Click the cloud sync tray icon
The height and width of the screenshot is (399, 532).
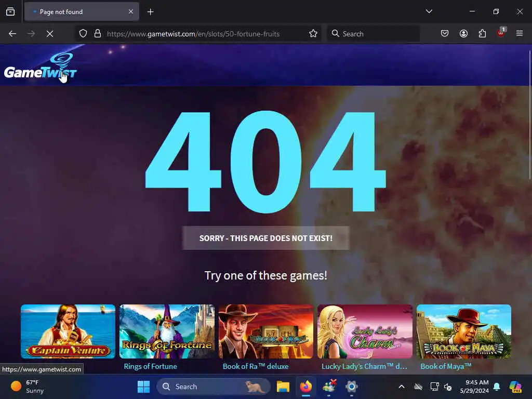pyautogui.click(x=418, y=387)
